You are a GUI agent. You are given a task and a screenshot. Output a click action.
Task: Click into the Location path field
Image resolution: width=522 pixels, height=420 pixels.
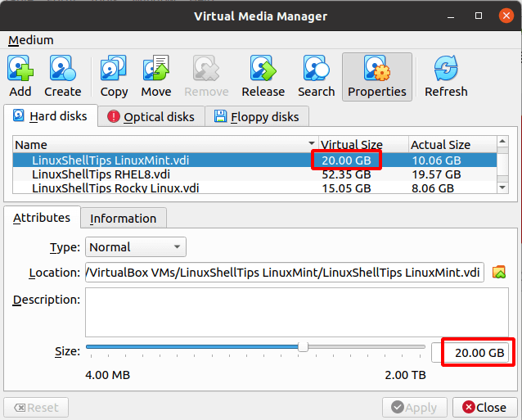coord(284,273)
